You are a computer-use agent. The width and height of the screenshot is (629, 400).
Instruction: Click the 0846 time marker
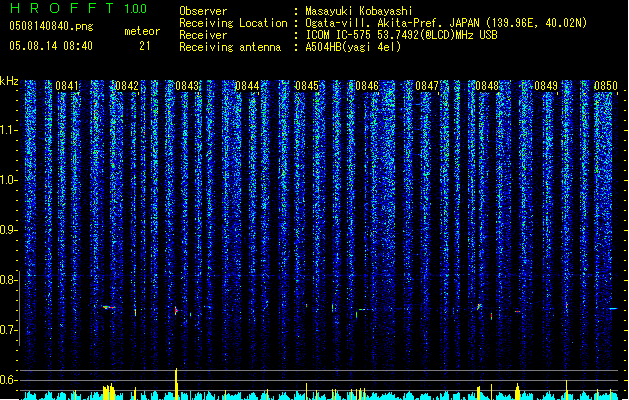tap(367, 86)
